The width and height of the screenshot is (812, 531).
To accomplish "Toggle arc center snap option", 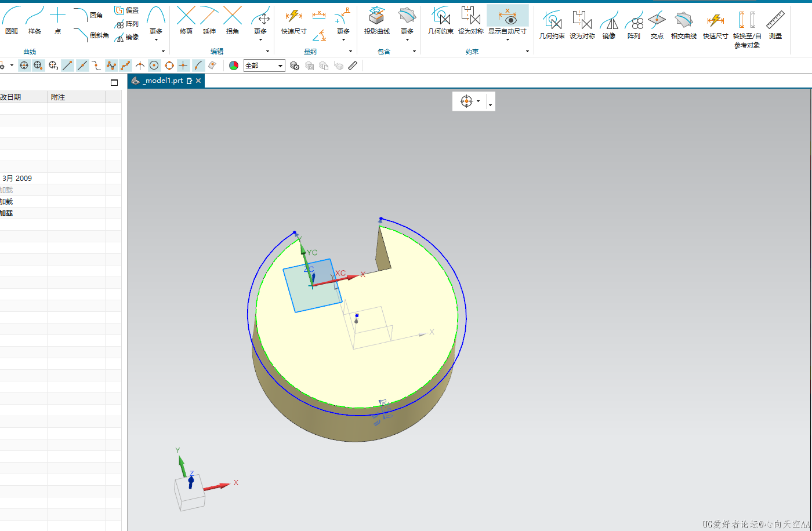I will [x=154, y=66].
